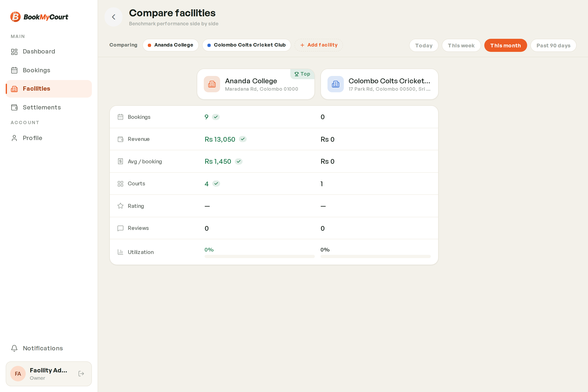Click the Avg / booking receipt icon

(120, 161)
